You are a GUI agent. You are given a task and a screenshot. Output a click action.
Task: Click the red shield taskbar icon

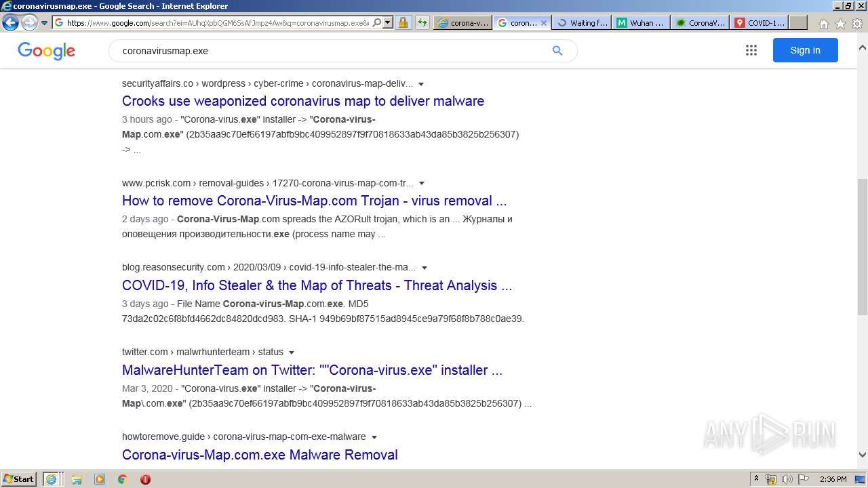[x=145, y=479]
